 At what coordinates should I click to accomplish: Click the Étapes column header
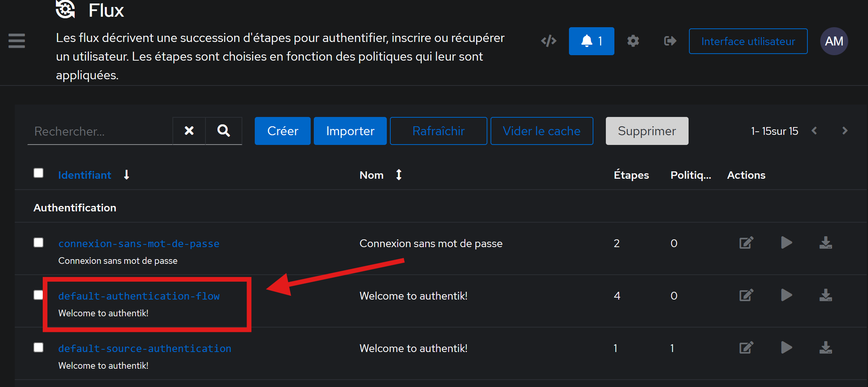coord(631,175)
